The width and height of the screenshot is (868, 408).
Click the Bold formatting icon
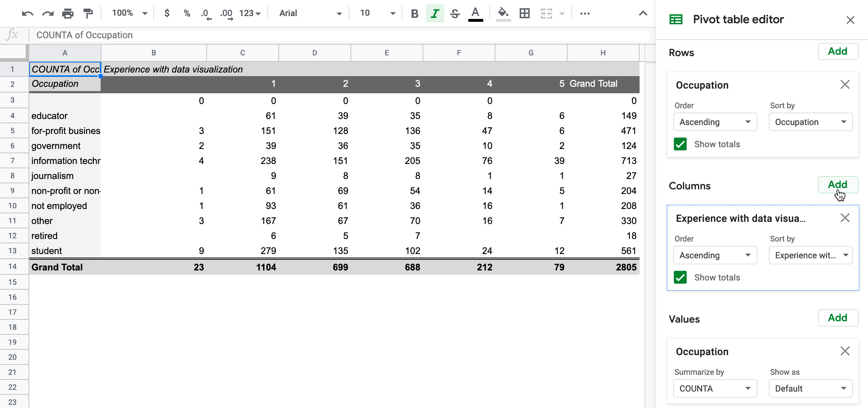[x=414, y=14]
